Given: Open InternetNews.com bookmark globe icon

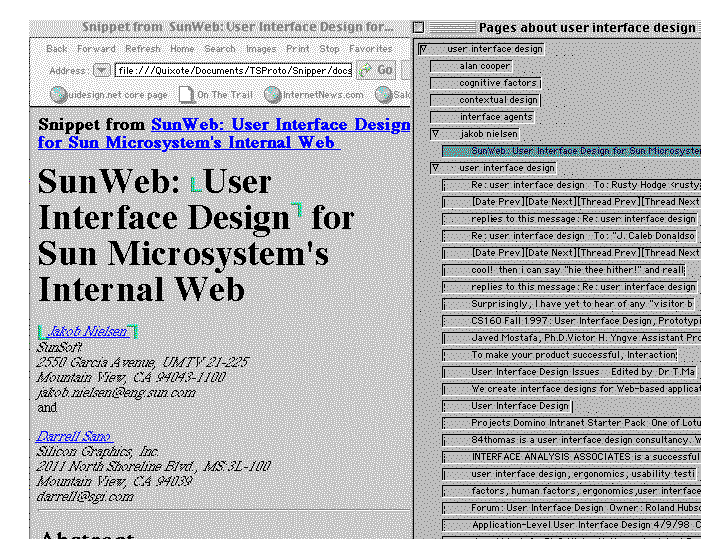Looking at the screenshot, I should 272,94.
